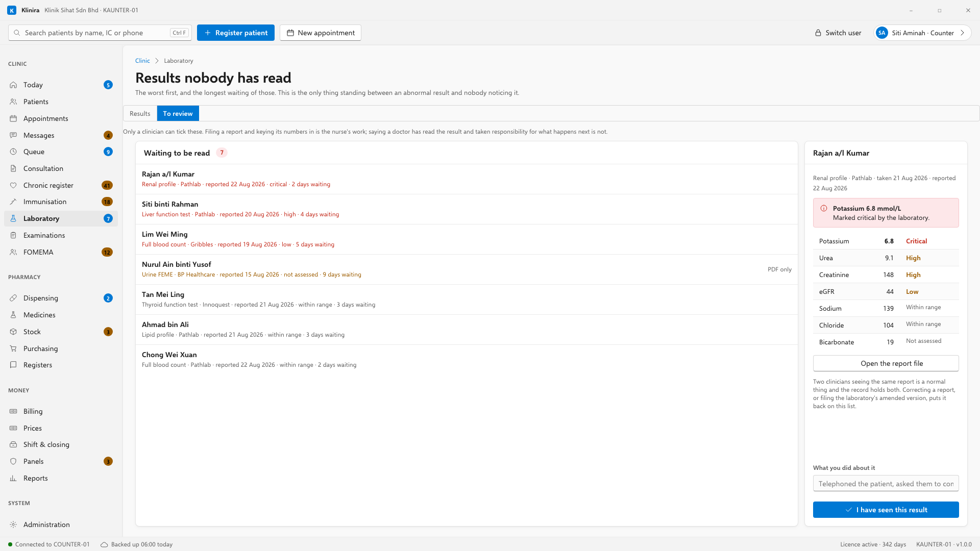Click the Bicarbonate Not assessed row
This screenshot has width=980, height=551.
click(x=886, y=342)
